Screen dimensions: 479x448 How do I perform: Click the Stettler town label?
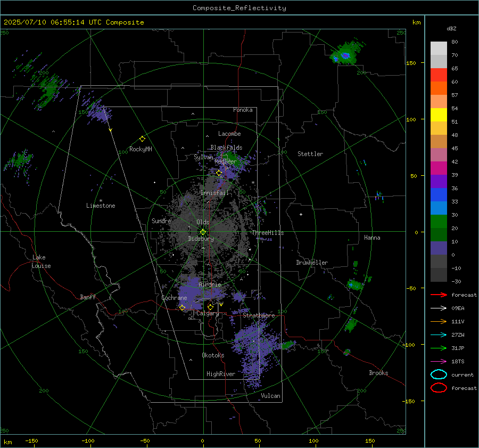[310, 154]
